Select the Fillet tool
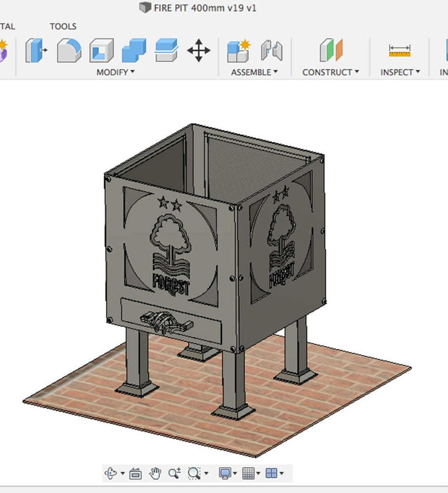This screenshot has height=493, width=448. tap(69, 50)
